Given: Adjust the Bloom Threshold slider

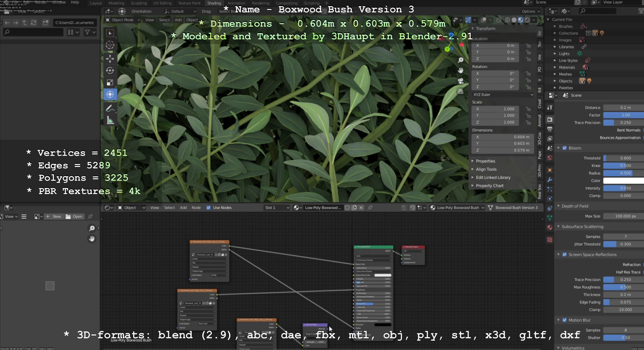Looking at the screenshot, I should pyautogui.click(x=624, y=158).
